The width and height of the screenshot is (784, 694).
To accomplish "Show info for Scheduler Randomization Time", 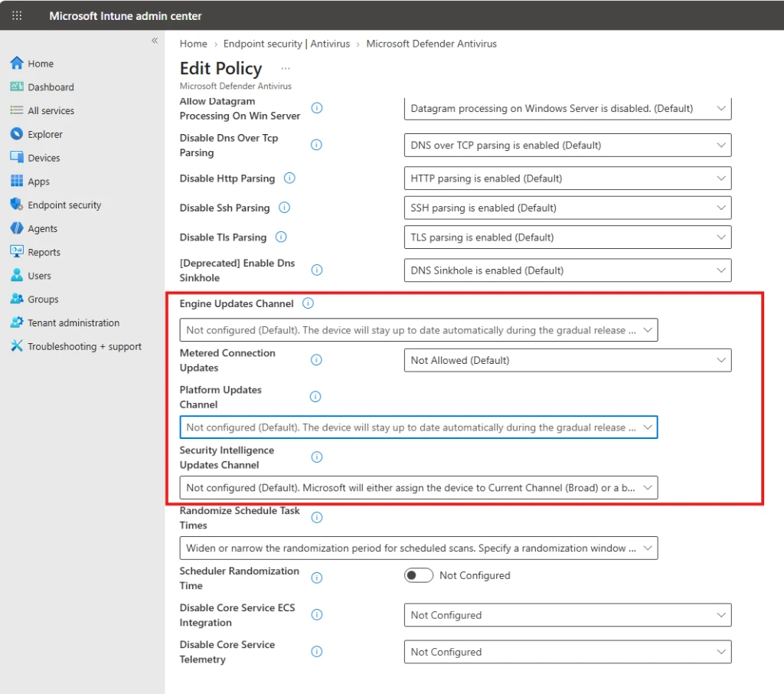I will pos(316,578).
